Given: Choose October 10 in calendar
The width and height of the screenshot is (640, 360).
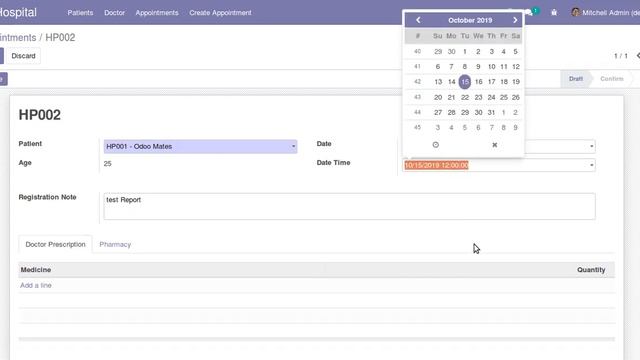Looking at the screenshot, I should pos(491,67).
